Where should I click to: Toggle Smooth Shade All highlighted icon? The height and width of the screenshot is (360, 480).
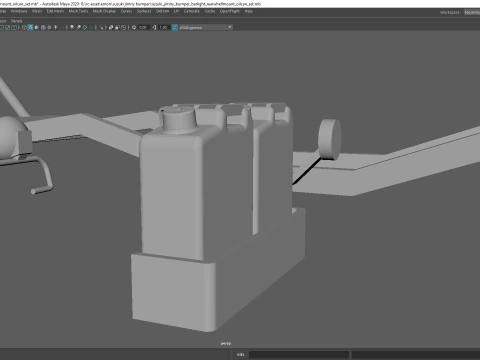point(30,27)
